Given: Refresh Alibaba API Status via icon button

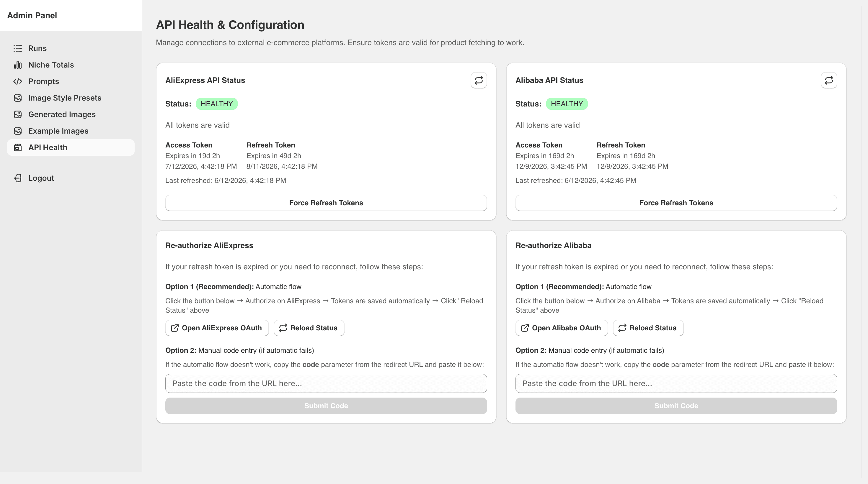Looking at the screenshot, I should [x=828, y=80].
